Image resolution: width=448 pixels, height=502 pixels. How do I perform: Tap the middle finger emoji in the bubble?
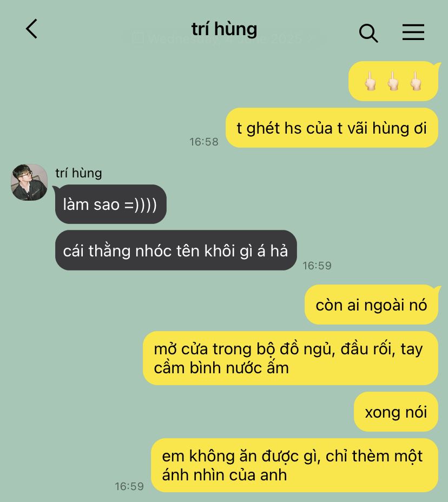(x=393, y=81)
